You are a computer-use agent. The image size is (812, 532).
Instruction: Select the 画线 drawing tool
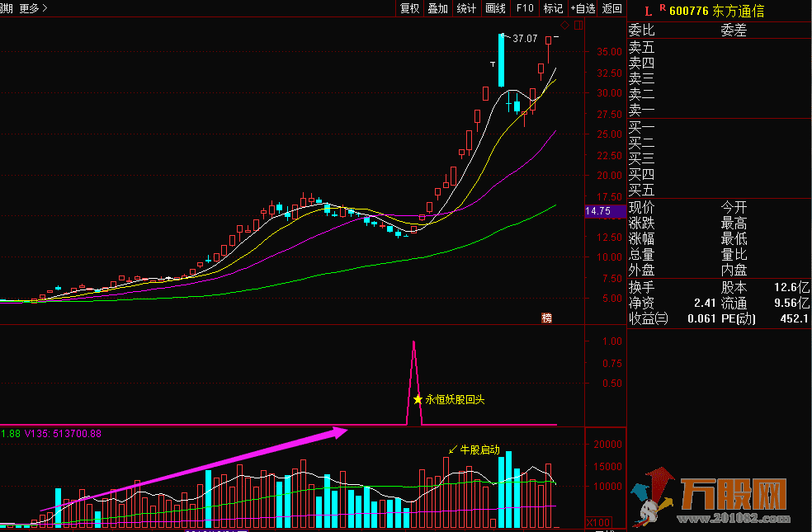tap(495, 8)
